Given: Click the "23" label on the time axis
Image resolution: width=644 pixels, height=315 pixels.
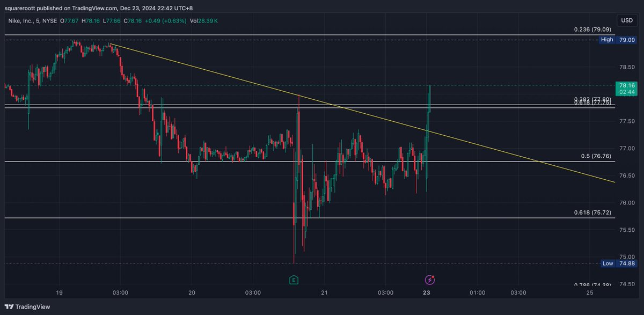Looking at the screenshot, I should click(x=427, y=293).
